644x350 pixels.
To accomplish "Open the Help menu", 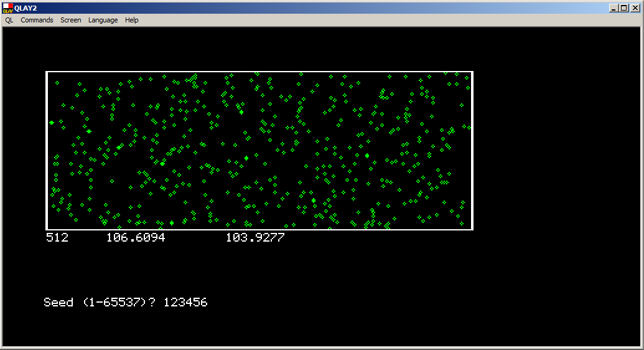I will coord(132,20).
